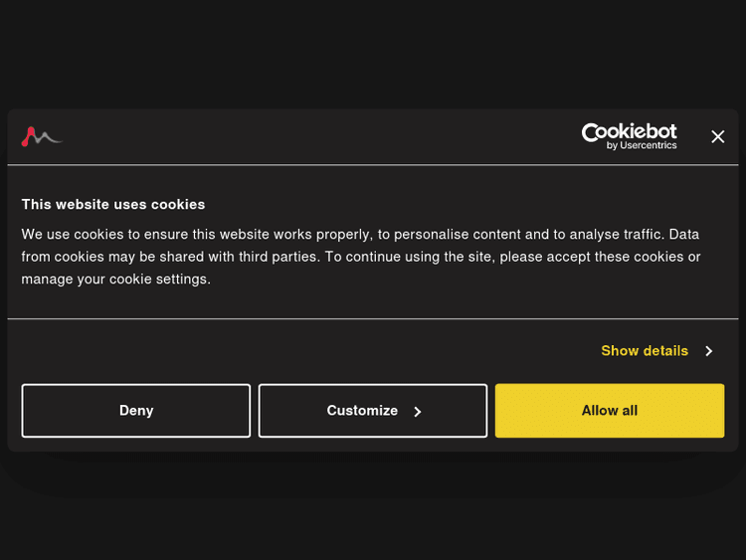Select the Cookiebot wordmark text

click(629, 131)
